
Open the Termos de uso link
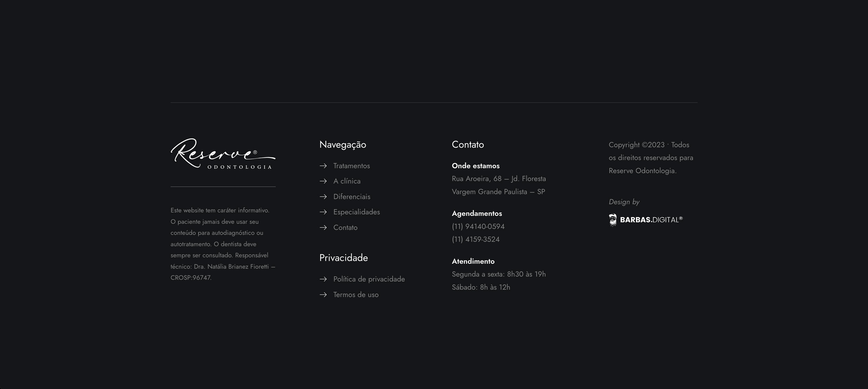tap(356, 295)
